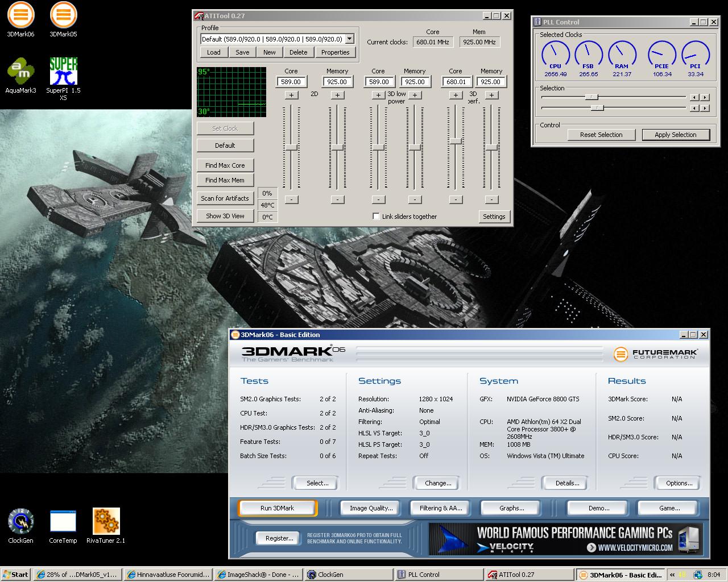Click the 3DMark06 title bar icon

tap(235, 335)
